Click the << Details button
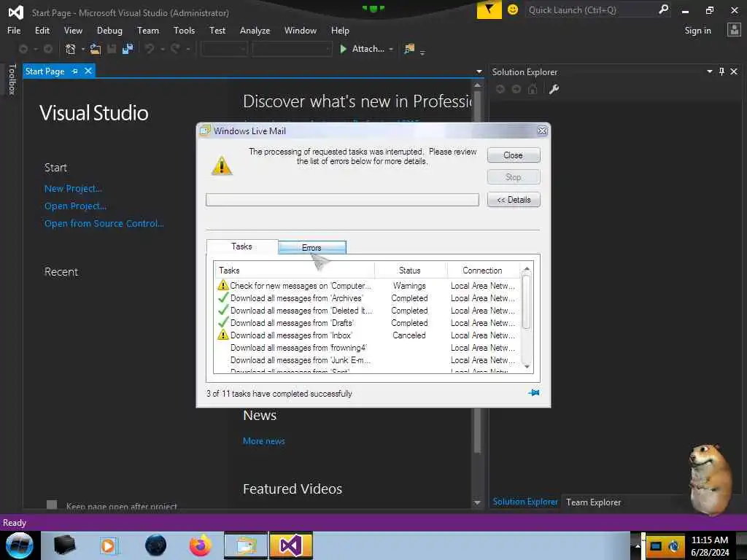This screenshot has width=747, height=560. point(514,200)
